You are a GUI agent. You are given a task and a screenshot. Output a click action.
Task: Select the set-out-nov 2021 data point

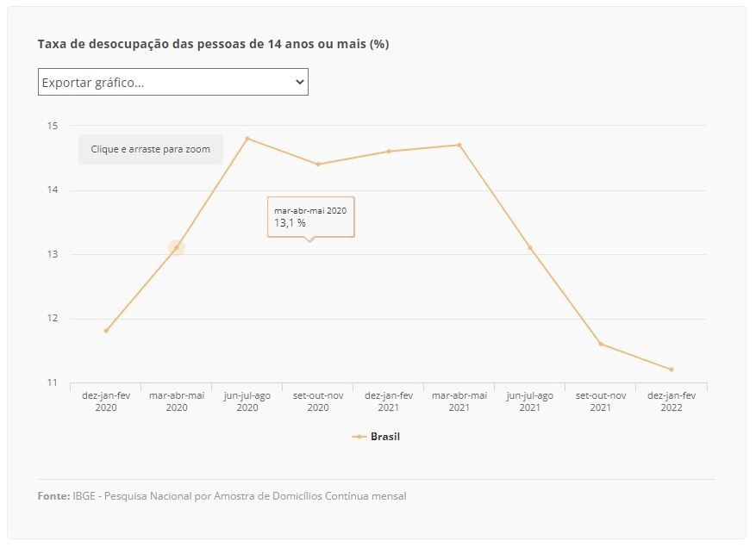(x=601, y=344)
